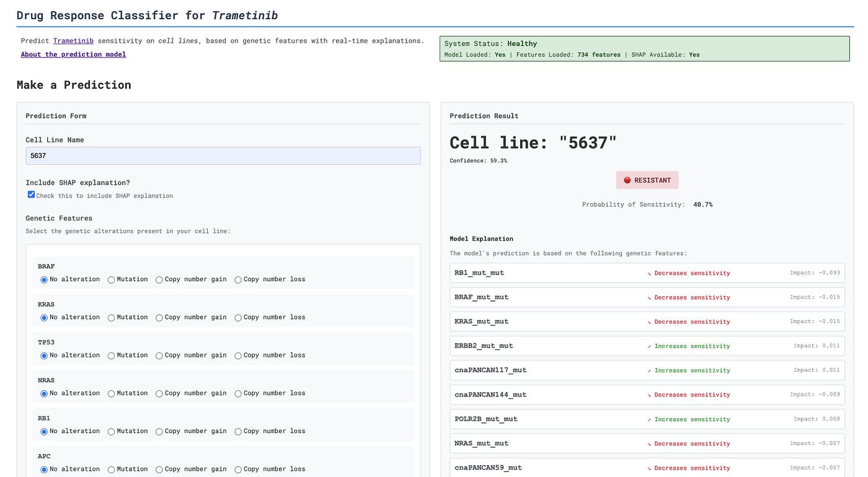The image size is (868, 477).
Task: Click the 40.7% sensitivity probability value
Action: click(702, 204)
